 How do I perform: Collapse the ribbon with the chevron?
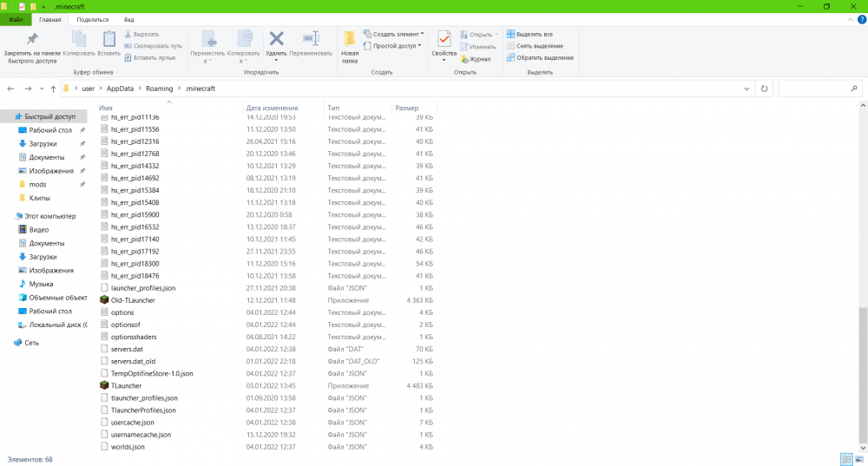(x=851, y=19)
